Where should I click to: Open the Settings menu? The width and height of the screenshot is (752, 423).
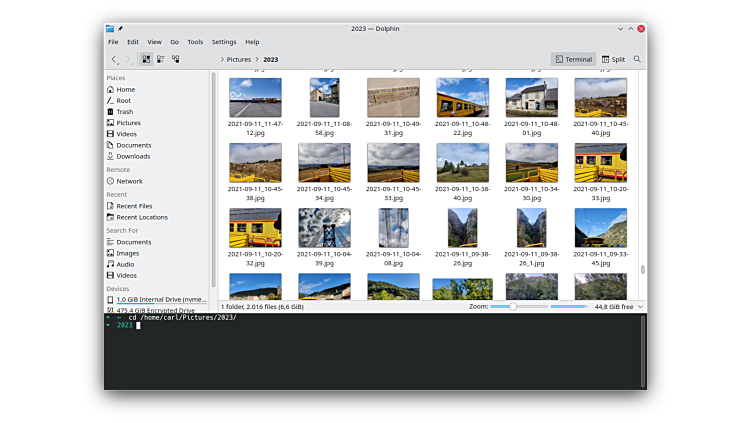point(224,42)
